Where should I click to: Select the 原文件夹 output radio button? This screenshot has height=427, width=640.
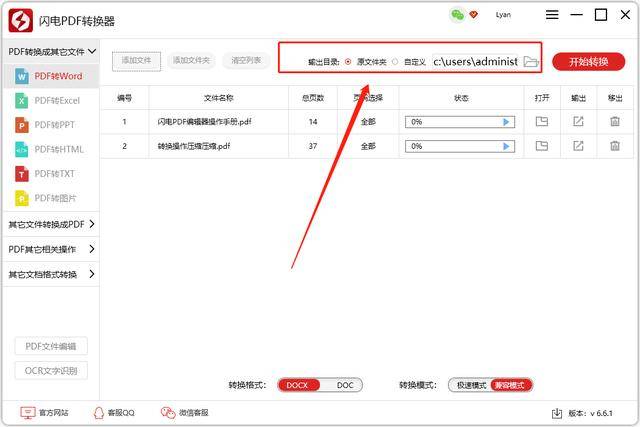point(348,62)
